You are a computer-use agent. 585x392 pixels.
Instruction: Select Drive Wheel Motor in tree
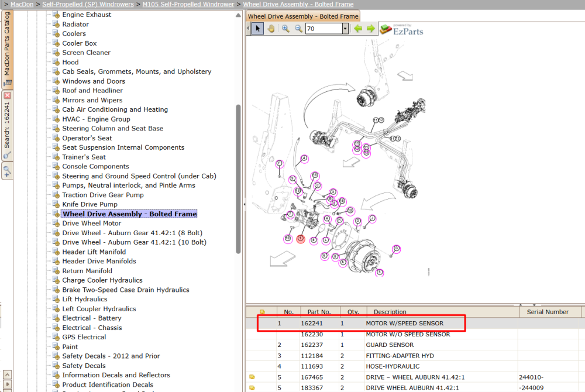pyautogui.click(x=91, y=223)
